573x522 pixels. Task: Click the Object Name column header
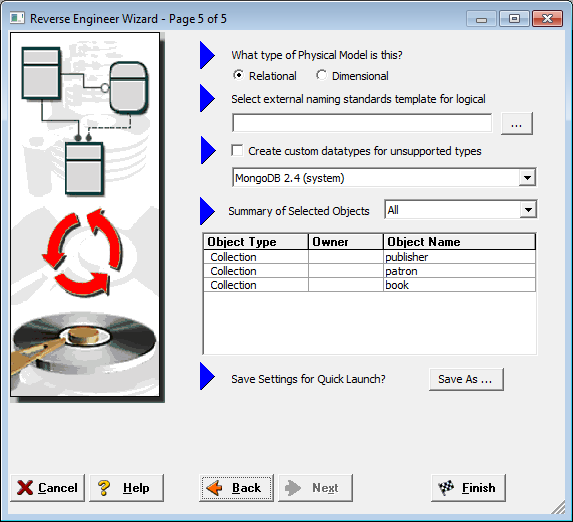tap(459, 242)
